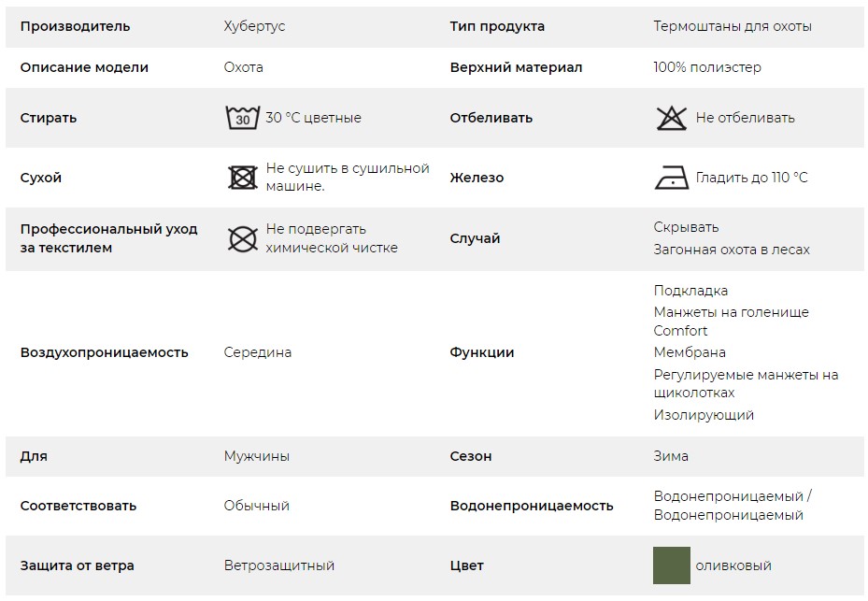The height and width of the screenshot is (601, 868).
Task: Click the do-not-bleach crossed triangle icon
Action: [x=672, y=118]
